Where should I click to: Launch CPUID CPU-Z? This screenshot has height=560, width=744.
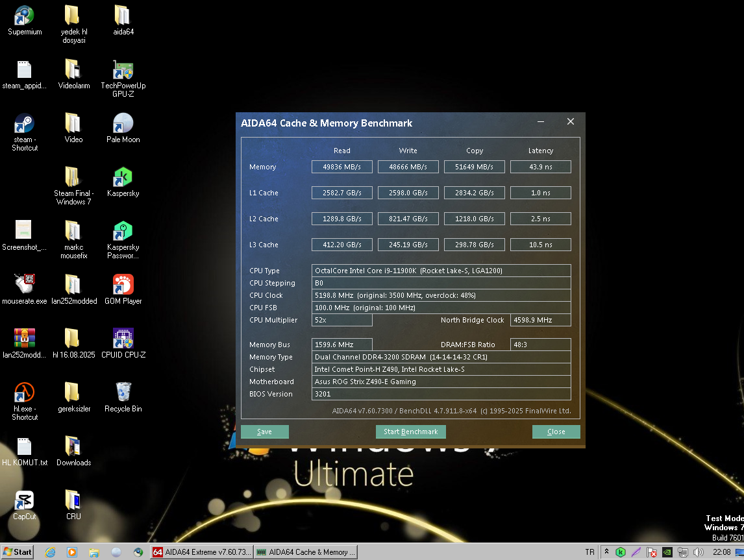(x=123, y=344)
